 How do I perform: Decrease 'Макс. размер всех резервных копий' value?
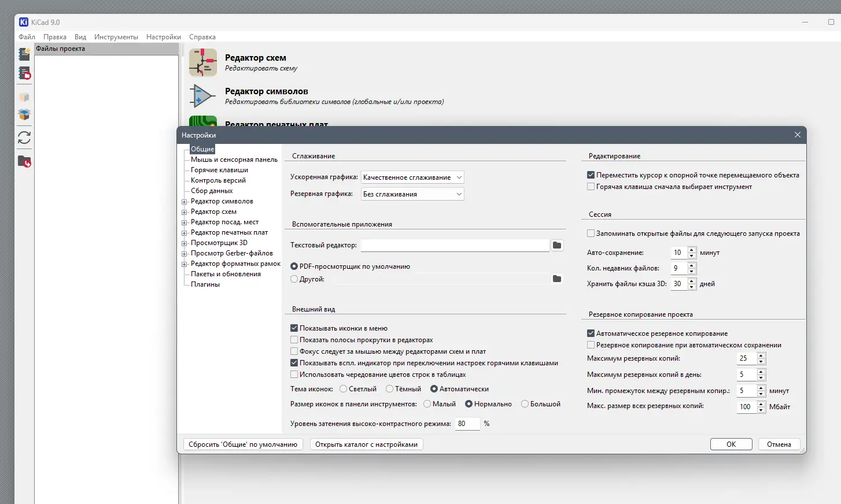(761, 409)
